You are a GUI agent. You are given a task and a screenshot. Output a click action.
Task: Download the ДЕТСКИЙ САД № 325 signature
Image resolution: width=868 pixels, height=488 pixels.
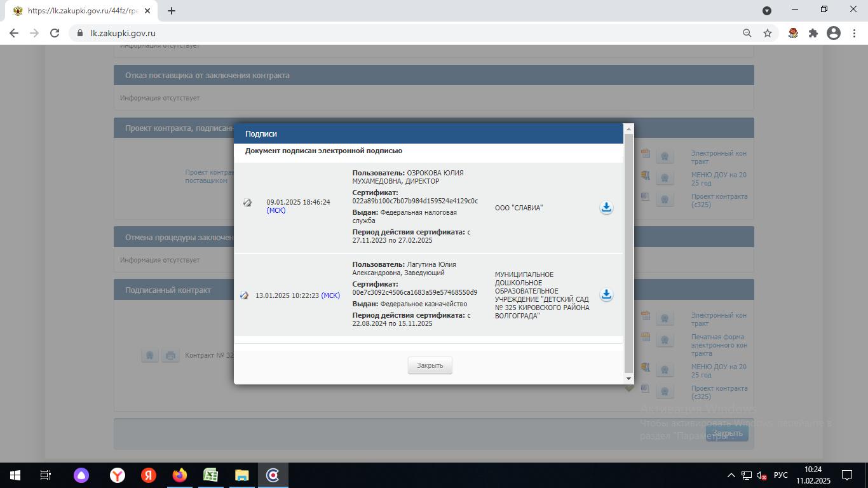pyautogui.click(x=606, y=295)
